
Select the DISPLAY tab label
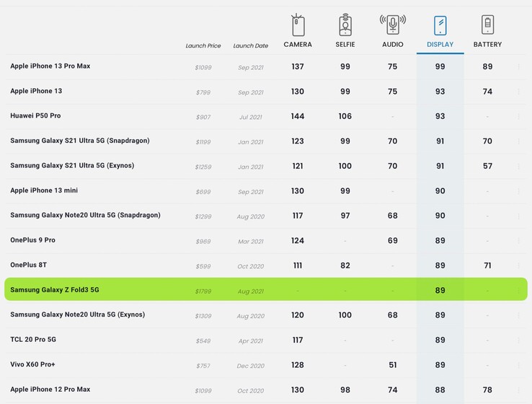[440, 45]
